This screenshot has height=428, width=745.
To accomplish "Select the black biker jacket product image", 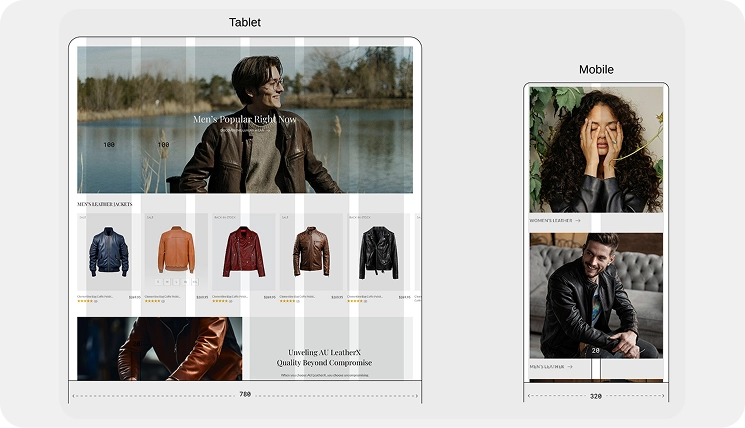I will [379, 251].
